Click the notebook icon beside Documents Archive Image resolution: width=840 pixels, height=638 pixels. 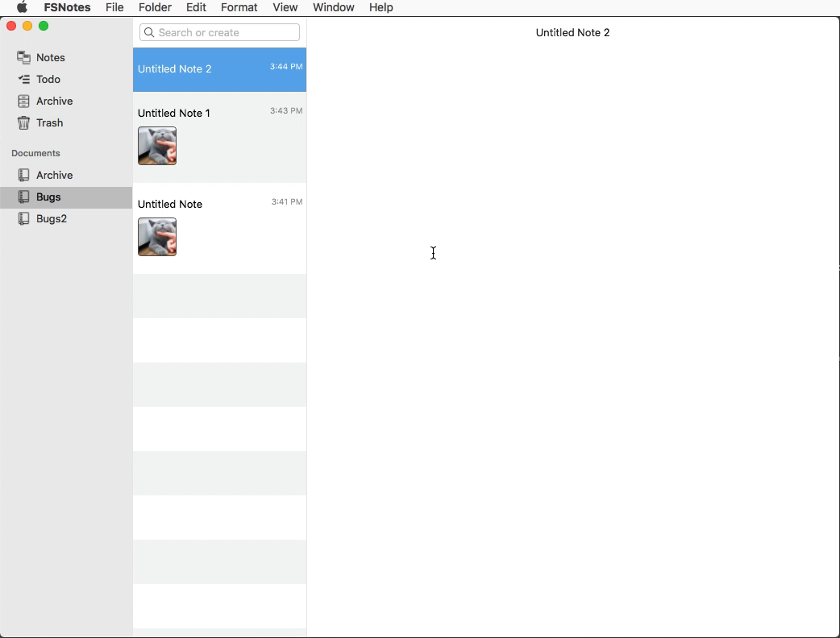click(x=23, y=175)
